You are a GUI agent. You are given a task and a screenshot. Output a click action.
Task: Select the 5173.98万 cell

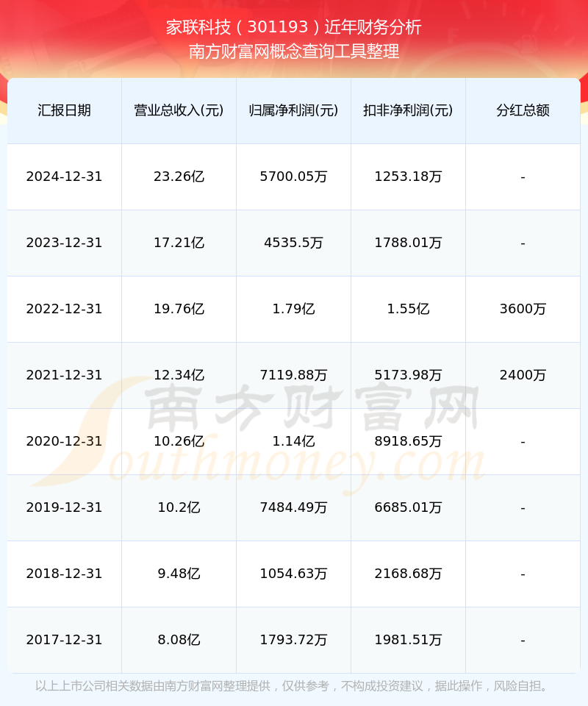408,375
